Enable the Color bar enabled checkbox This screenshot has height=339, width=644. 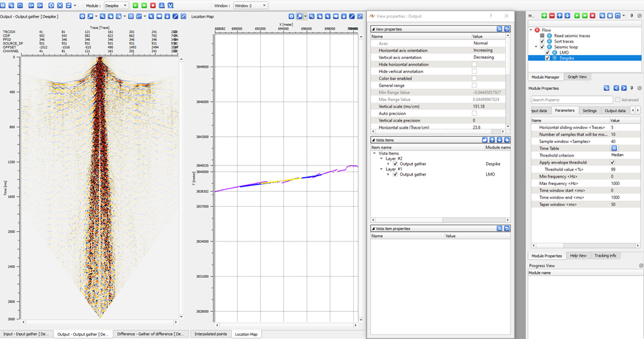[474, 78]
